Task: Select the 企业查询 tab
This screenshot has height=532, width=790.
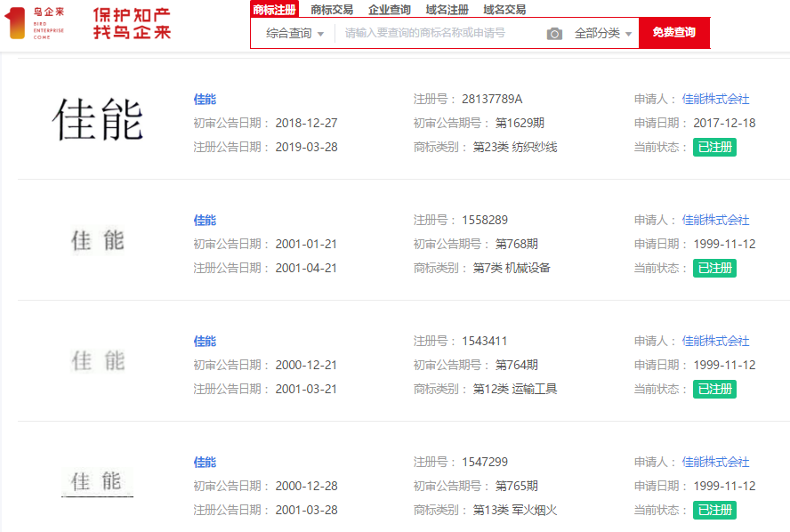Action: click(390, 10)
